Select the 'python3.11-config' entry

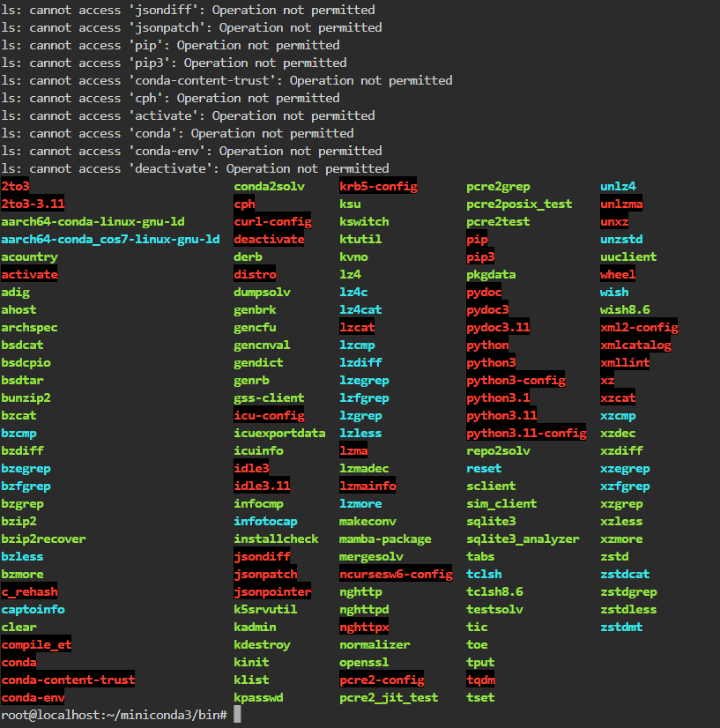[x=526, y=433]
